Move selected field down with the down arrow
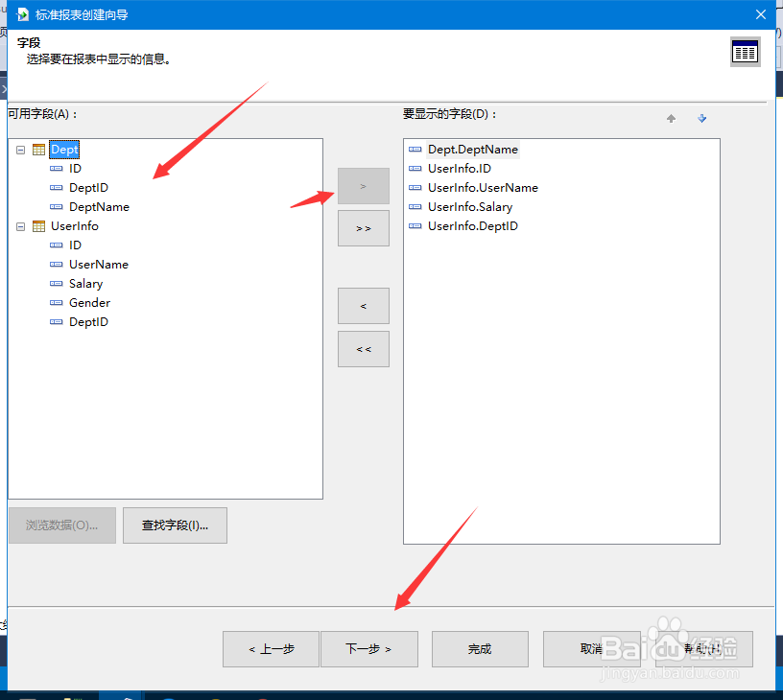This screenshot has height=700, width=783. coord(701,117)
